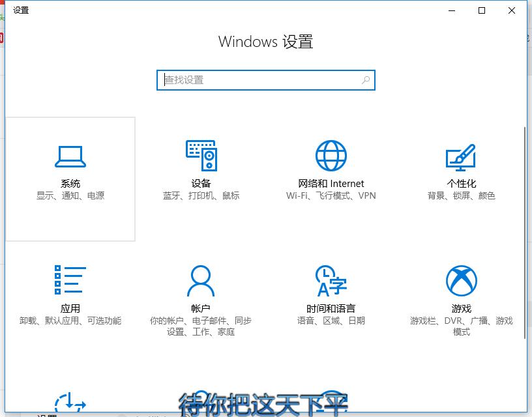Click the 游戏栏、DVR、广播 subtitle text

tap(461, 321)
